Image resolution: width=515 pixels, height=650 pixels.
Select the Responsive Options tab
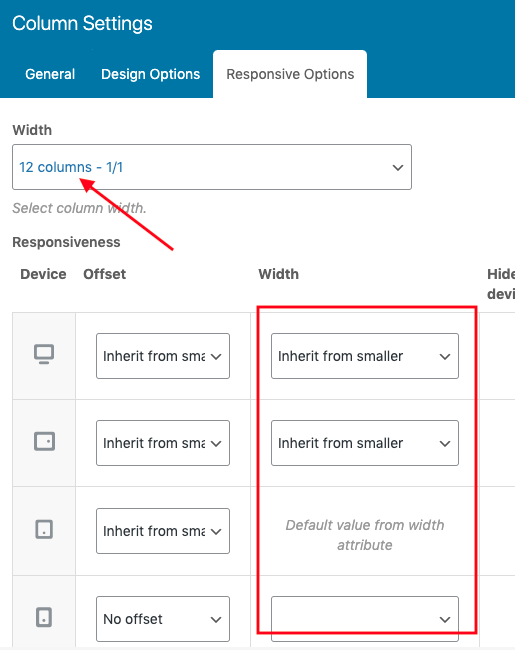coord(290,74)
